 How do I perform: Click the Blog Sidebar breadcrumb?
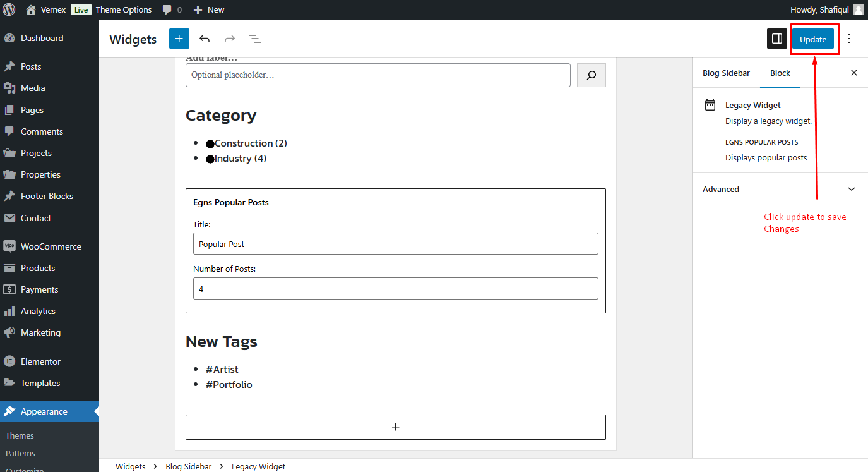(189, 466)
